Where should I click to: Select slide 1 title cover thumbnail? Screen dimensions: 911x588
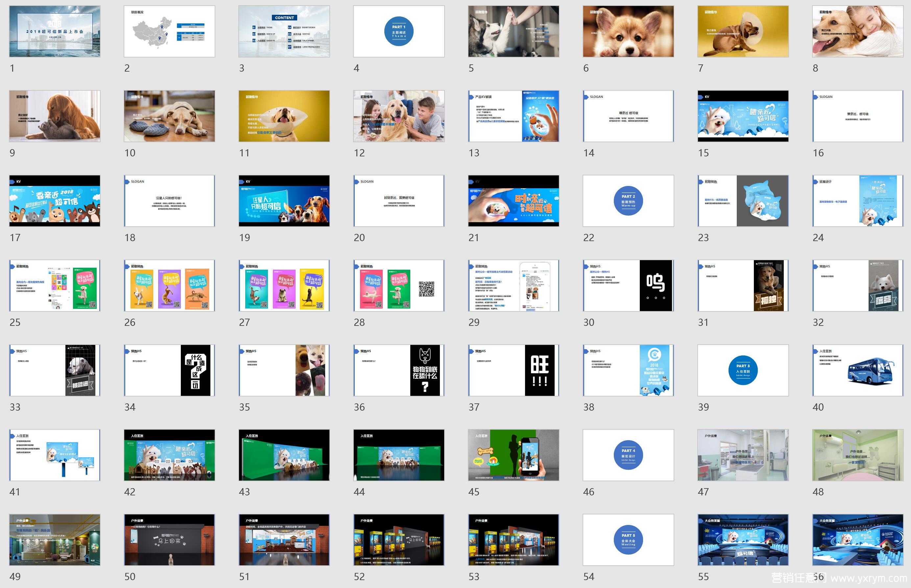pyautogui.click(x=55, y=31)
